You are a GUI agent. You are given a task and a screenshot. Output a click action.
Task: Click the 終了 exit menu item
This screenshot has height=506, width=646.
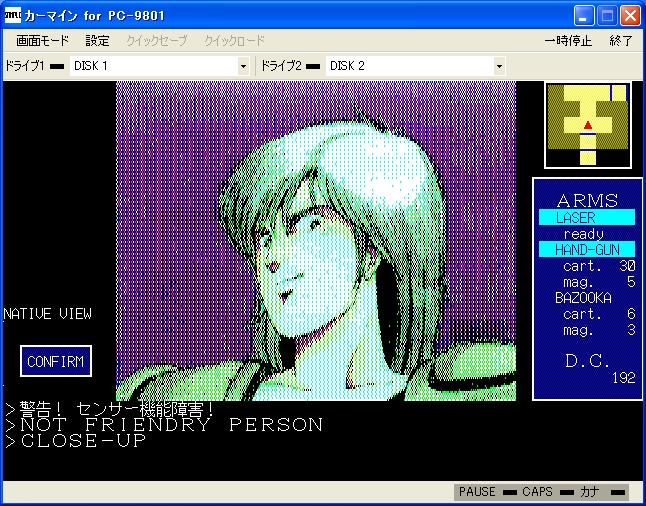coord(621,41)
